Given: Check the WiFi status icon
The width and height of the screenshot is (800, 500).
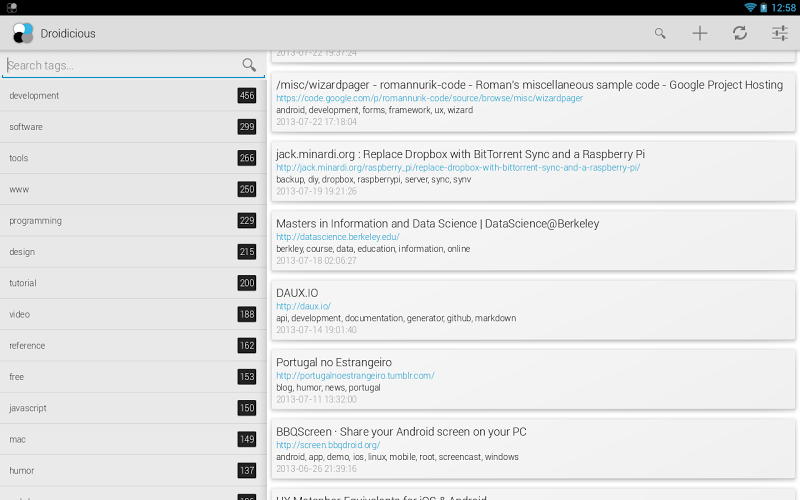Looking at the screenshot, I should [749, 7].
